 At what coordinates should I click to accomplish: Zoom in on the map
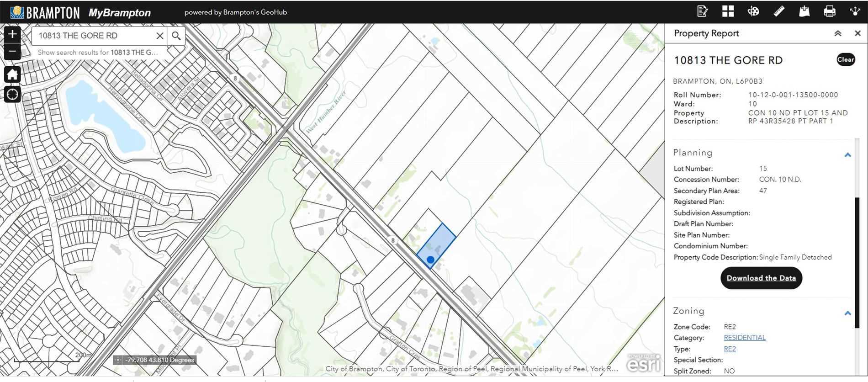[12, 34]
